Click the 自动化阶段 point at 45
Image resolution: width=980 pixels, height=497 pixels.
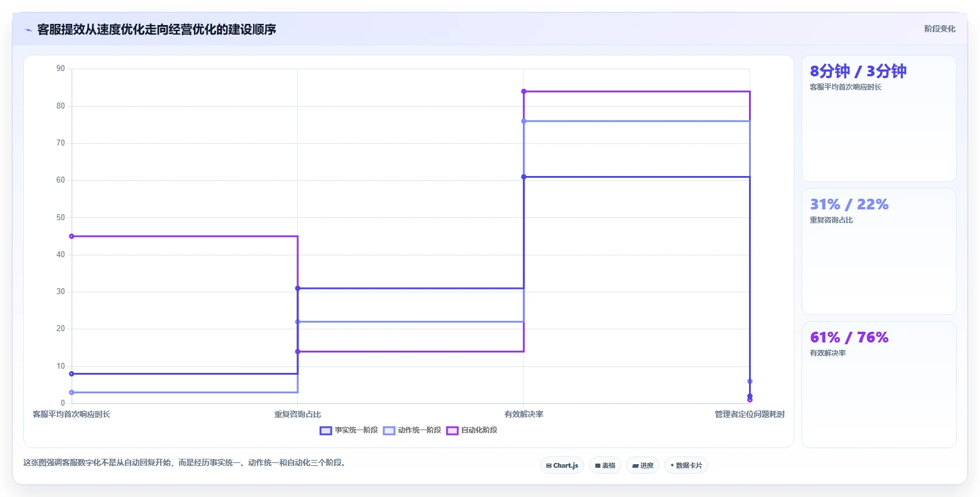pyautogui.click(x=72, y=236)
